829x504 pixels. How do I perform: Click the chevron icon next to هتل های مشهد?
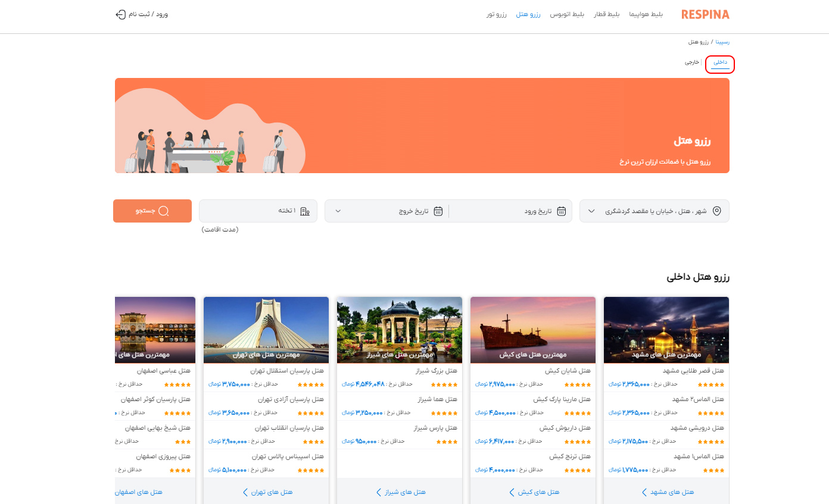point(644,492)
